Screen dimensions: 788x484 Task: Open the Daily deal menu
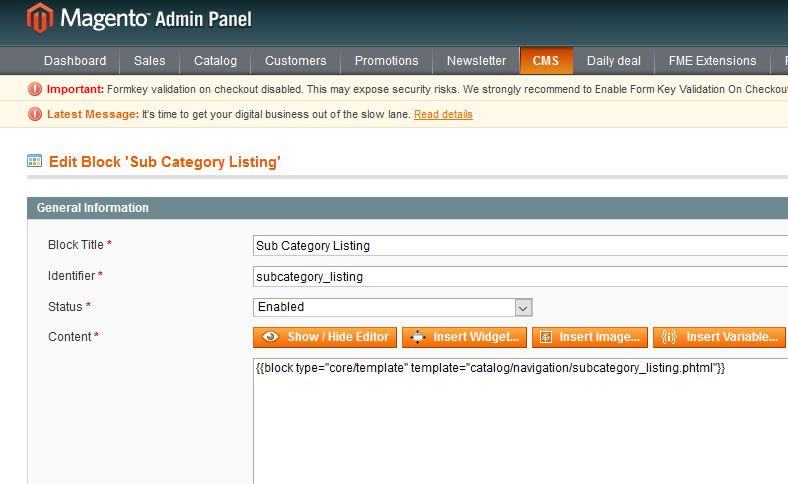pos(614,61)
